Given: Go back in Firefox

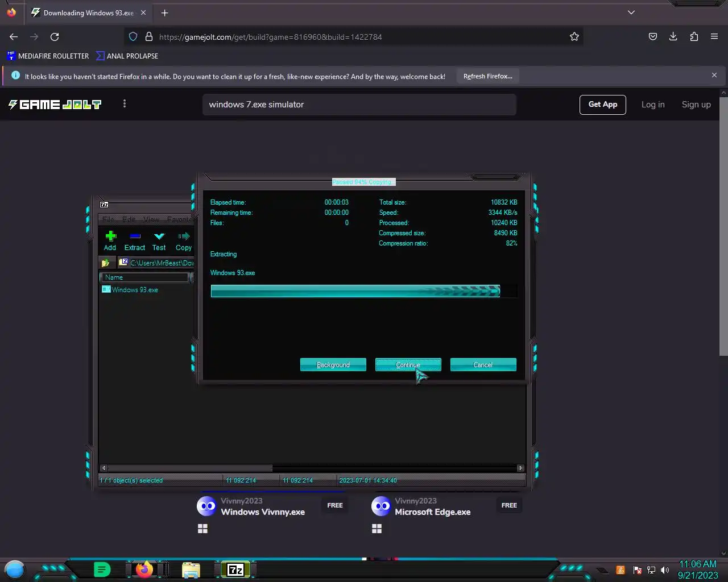Looking at the screenshot, I should click(14, 37).
